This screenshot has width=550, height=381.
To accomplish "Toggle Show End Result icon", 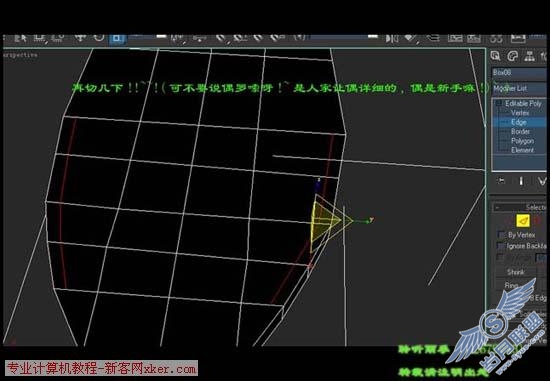I will click(521, 181).
